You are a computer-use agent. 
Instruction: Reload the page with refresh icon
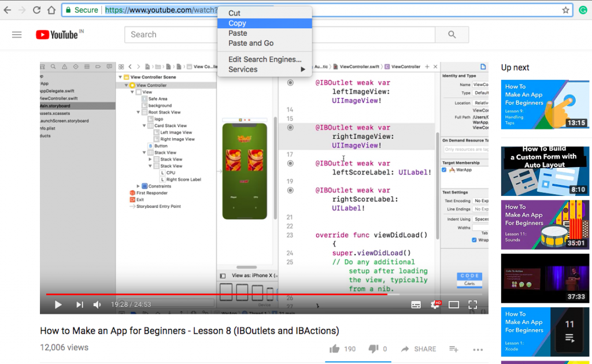coord(36,10)
